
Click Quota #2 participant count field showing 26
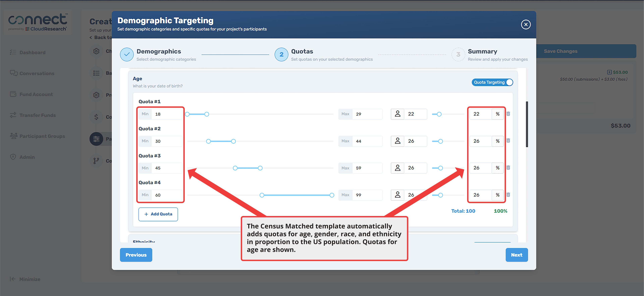pyautogui.click(x=416, y=141)
